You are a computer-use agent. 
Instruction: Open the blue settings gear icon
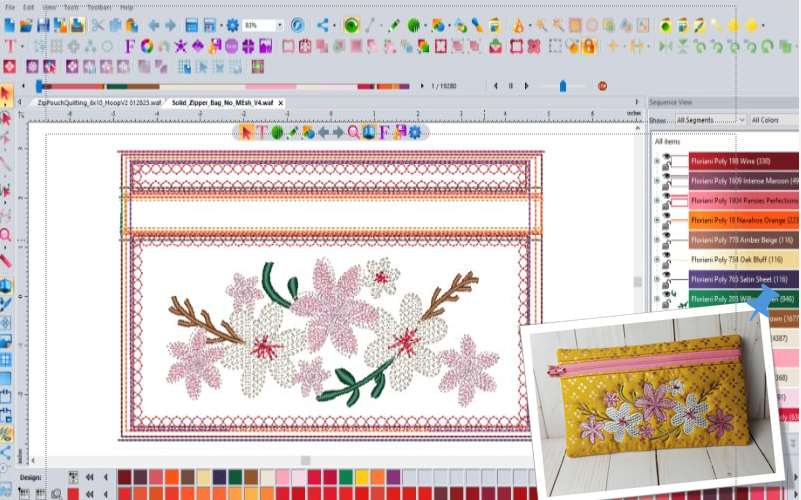coord(232,25)
